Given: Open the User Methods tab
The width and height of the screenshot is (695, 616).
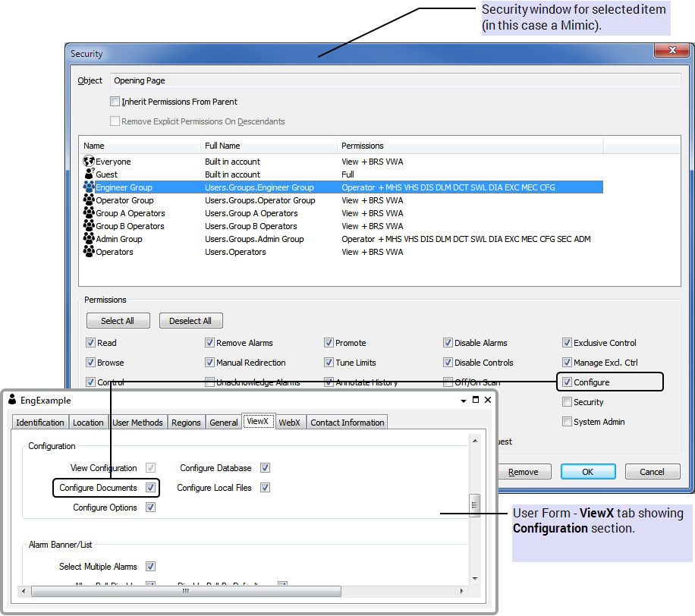Looking at the screenshot, I should [x=137, y=423].
